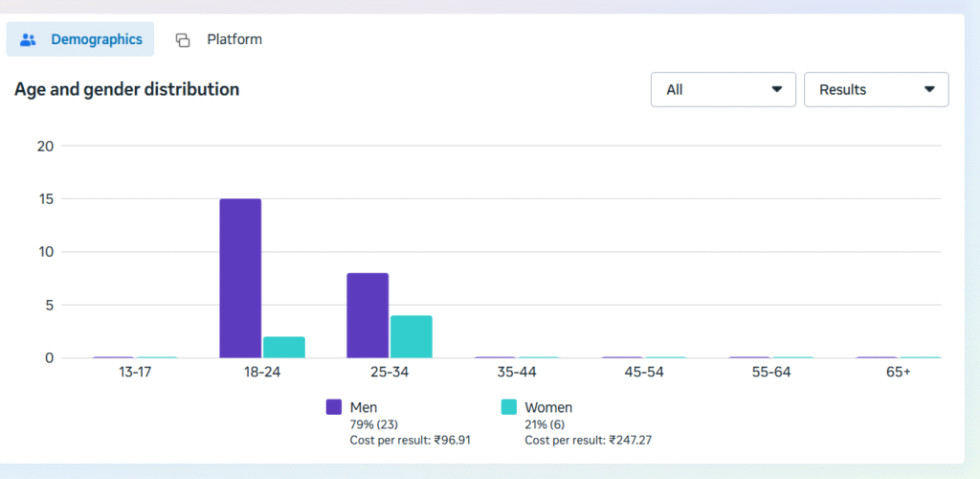Image resolution: width=980 pixels, height=479 pixels.
Task: Click the 65+ age axis label
Action: coord(898,372)
